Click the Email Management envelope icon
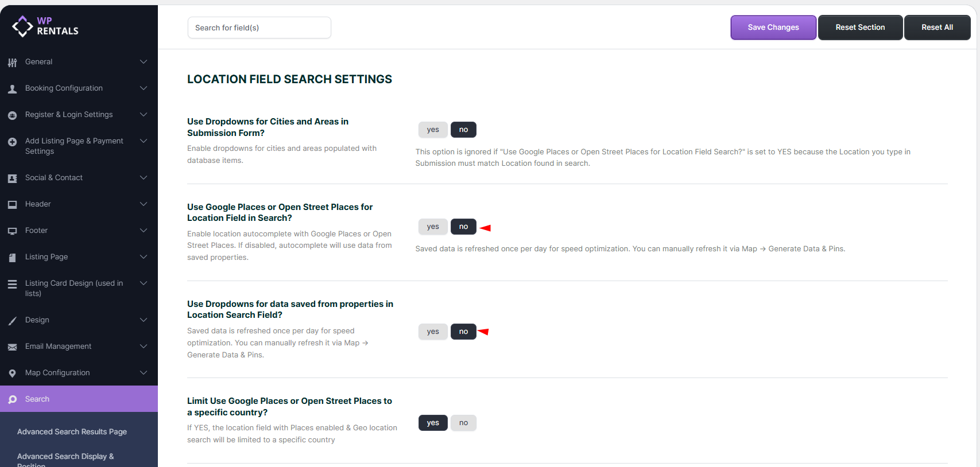This screenshot has width=980, height=467. tap(12, 347)
